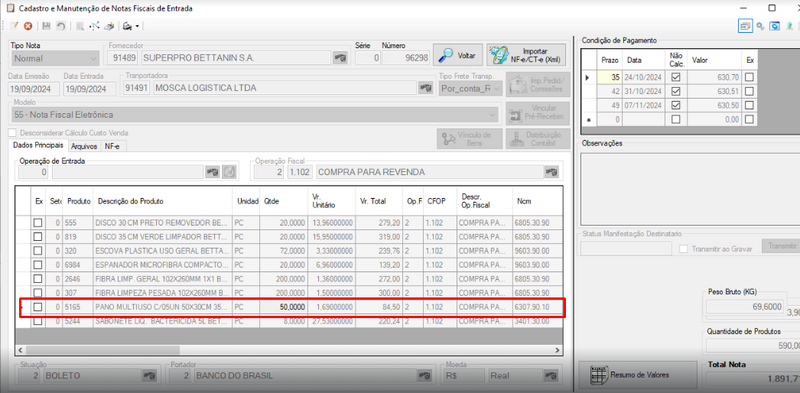The image size is (800, 393).
Task: Click the highlighted window icon at top right
Action: pos(745,26)
